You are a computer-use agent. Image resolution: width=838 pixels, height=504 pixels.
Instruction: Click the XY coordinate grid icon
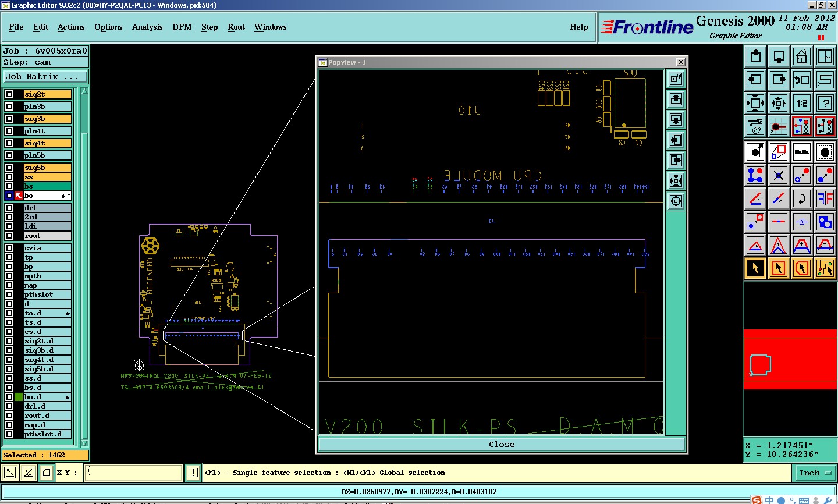[825, 56]
